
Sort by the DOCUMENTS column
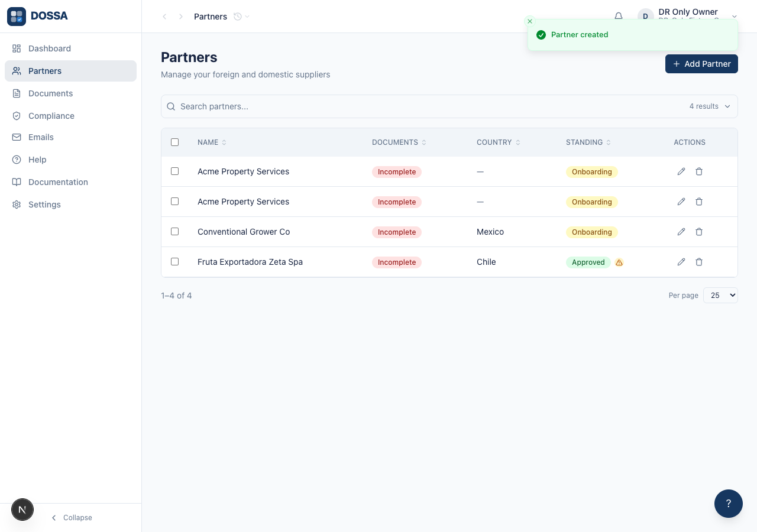(399, 142)
